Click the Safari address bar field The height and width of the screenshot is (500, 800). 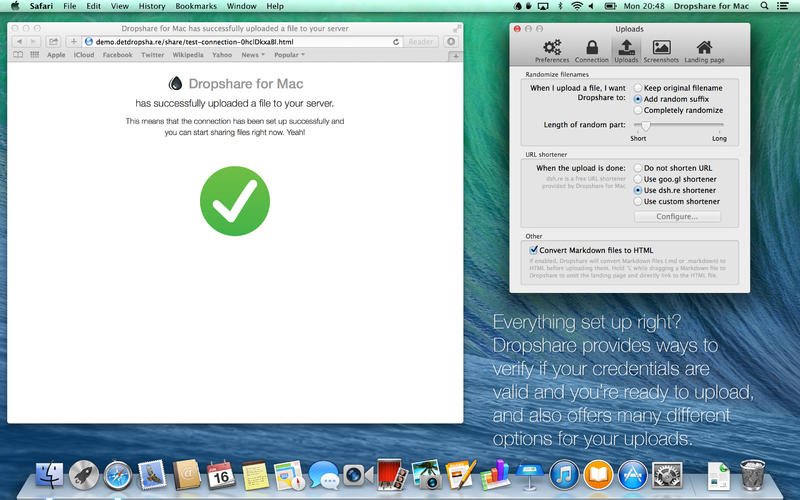tap(243, 42)
